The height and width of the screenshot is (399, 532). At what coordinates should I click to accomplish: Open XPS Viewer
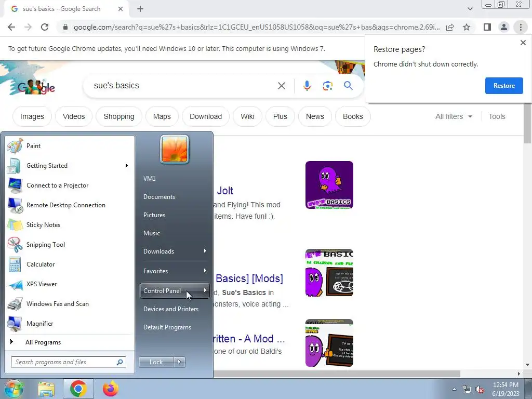point(70,284)
